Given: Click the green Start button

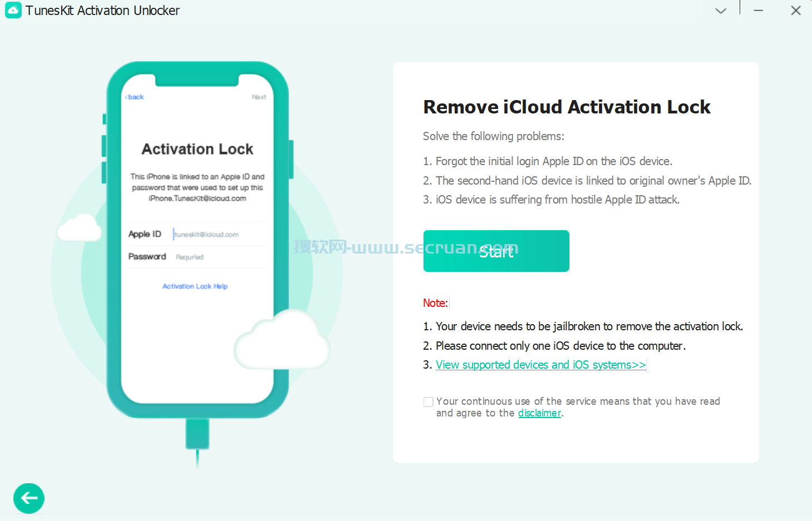Looking at the screenshot, I should coord(496,251).
